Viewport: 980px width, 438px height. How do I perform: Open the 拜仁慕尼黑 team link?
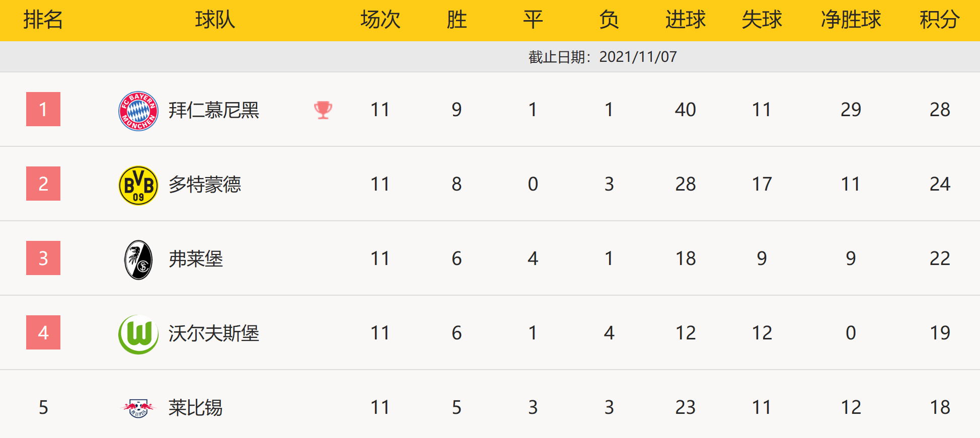point(213,110)
